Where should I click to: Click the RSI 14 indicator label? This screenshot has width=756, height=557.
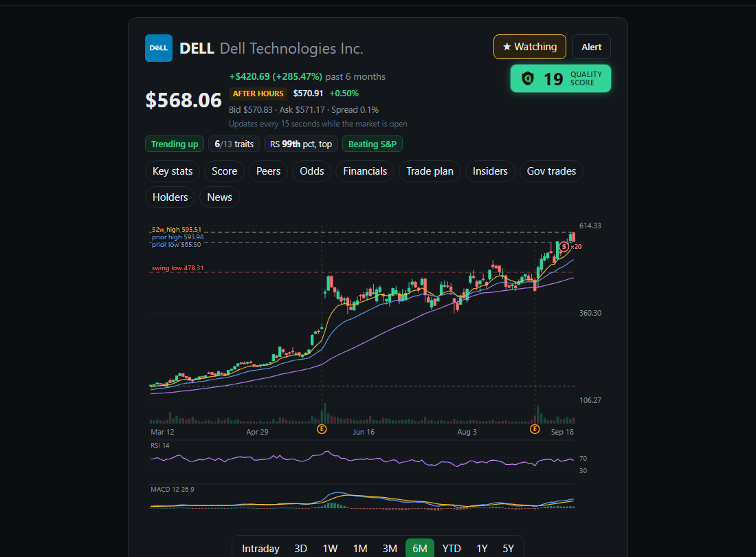tap(160, 446)
